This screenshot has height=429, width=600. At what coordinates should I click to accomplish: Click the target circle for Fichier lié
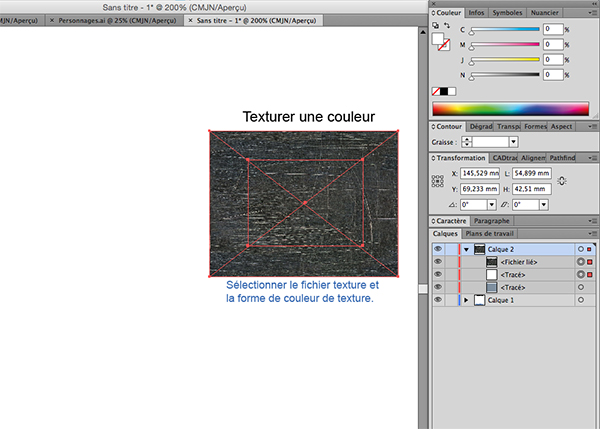click(581, 261)
